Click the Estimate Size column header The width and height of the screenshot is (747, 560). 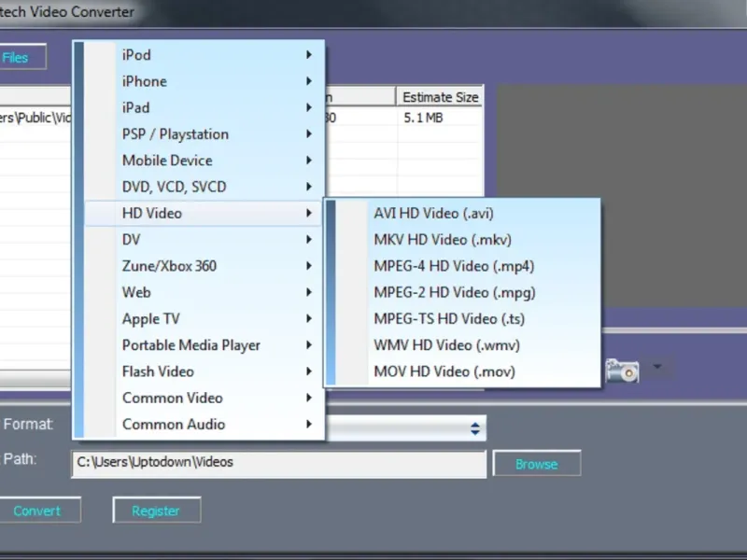440,97
